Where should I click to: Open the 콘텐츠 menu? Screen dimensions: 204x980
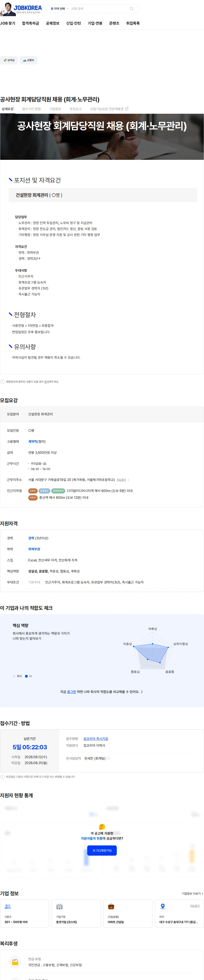pyautogui.click(x=114, y=23)
